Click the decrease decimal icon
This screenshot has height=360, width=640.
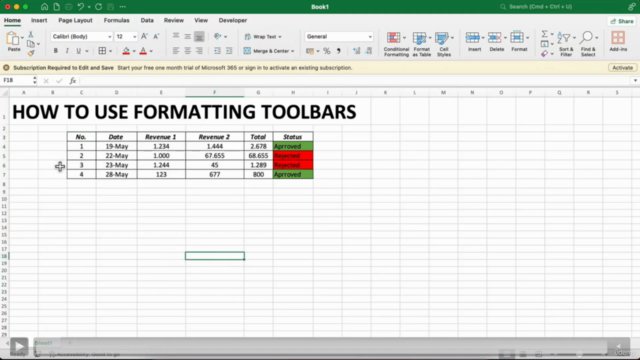[369, 51]
